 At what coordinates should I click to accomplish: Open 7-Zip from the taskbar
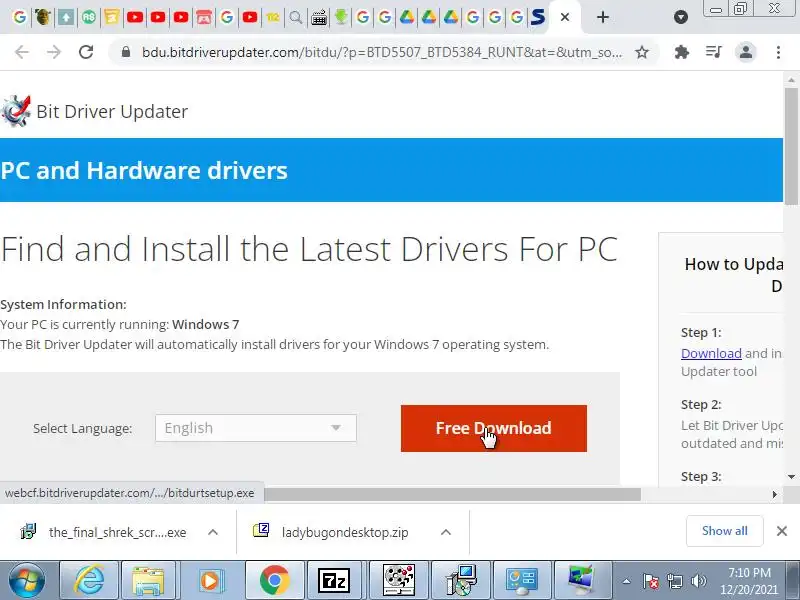click(334, 580)
